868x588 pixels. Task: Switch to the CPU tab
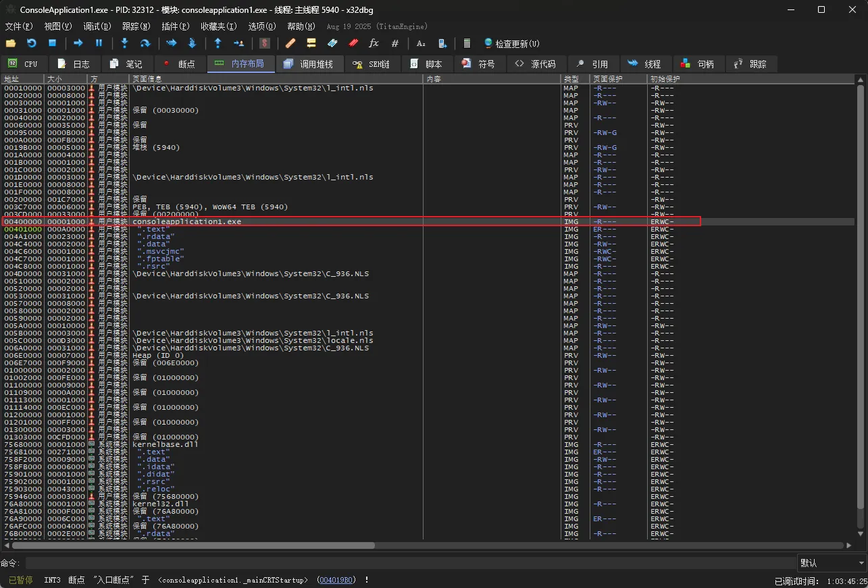pos(24,63)
